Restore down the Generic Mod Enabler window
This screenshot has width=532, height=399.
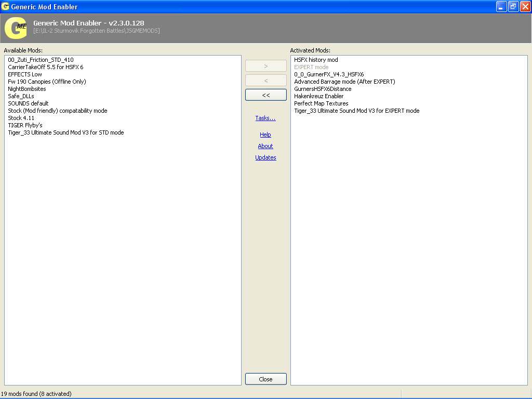513,6
